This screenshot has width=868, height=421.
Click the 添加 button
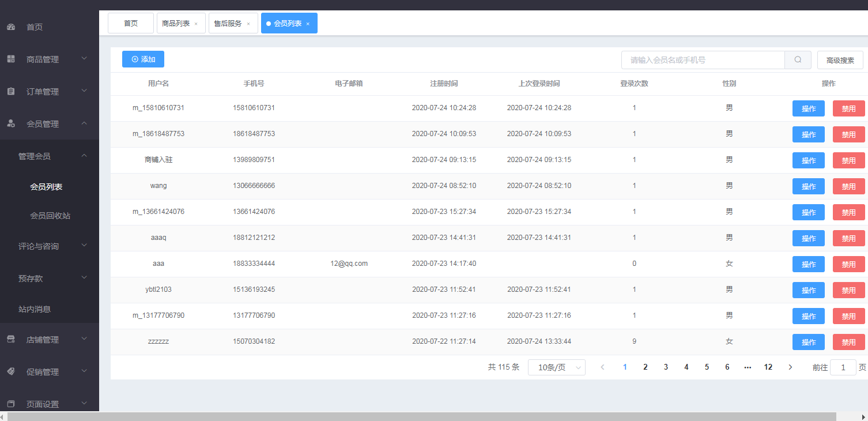click(143, 59)
